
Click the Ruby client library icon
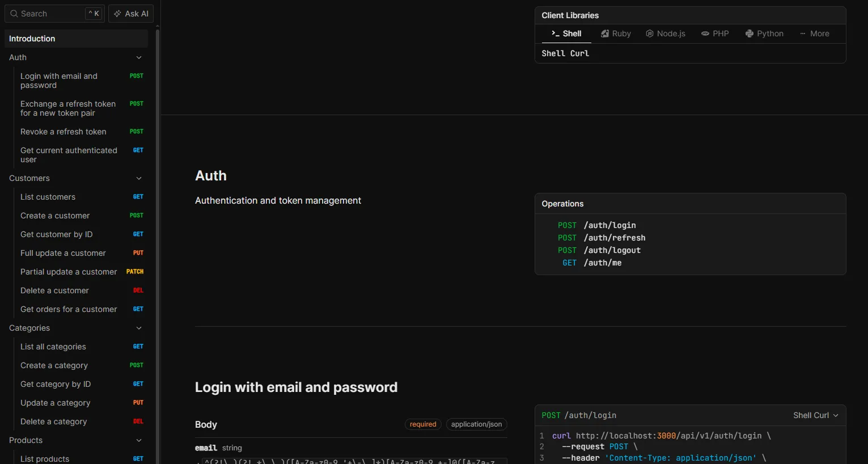[x=605, y=33]
